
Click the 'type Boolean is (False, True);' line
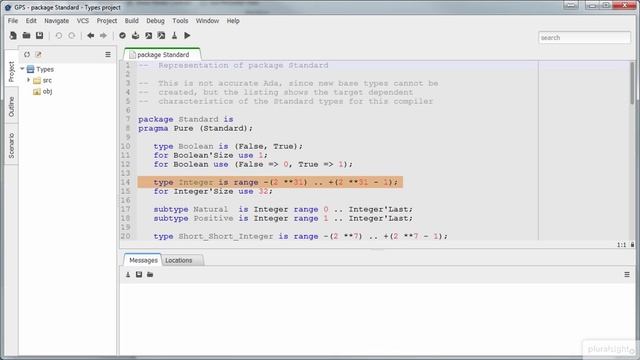click(x=228, y=146)
